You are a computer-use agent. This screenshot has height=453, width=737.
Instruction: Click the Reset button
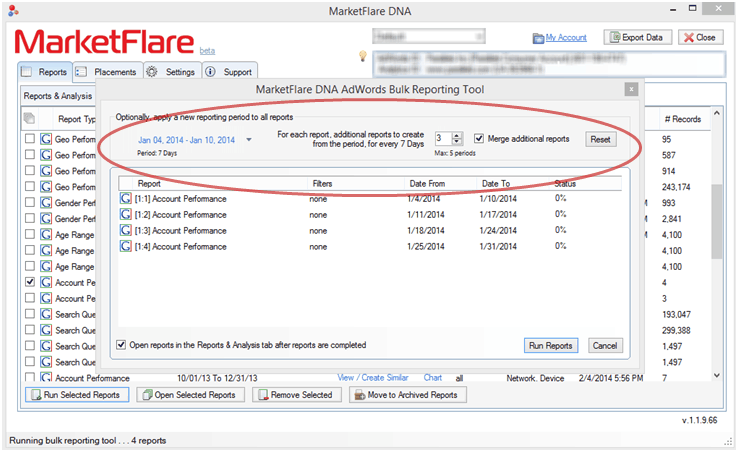[600, 140]
